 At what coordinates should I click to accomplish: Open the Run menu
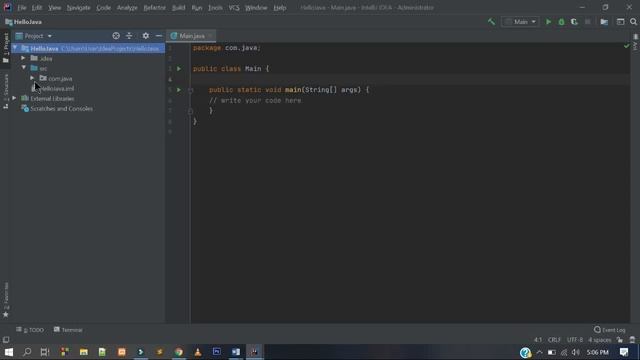coord(197,7)
